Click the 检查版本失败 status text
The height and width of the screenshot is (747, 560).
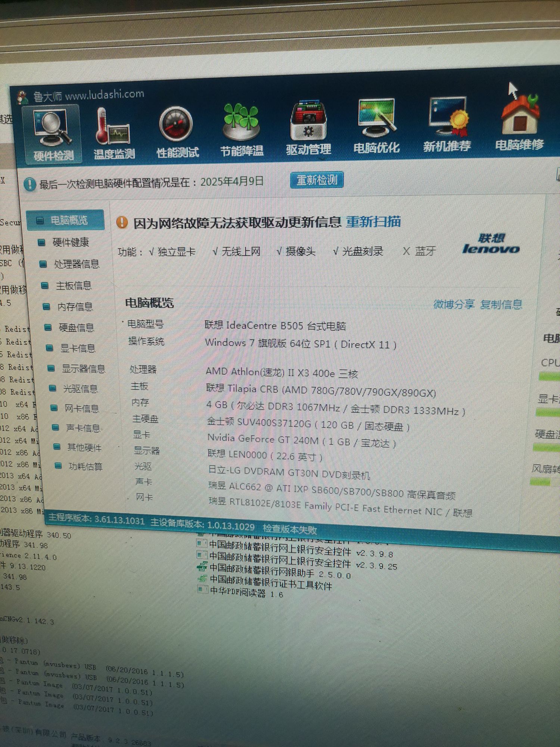(290, 530)
